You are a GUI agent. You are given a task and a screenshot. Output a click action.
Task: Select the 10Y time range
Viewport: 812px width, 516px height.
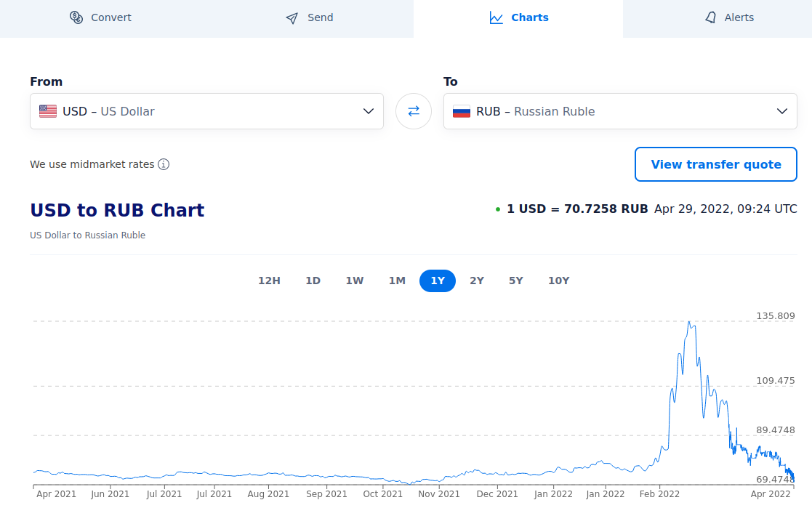(559, 281)
